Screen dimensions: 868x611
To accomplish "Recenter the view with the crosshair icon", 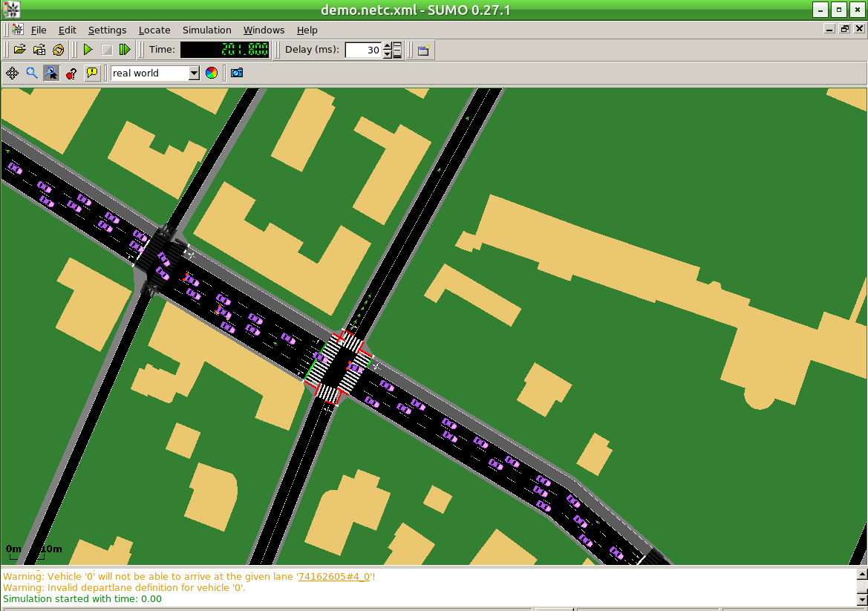I will 12,73.
